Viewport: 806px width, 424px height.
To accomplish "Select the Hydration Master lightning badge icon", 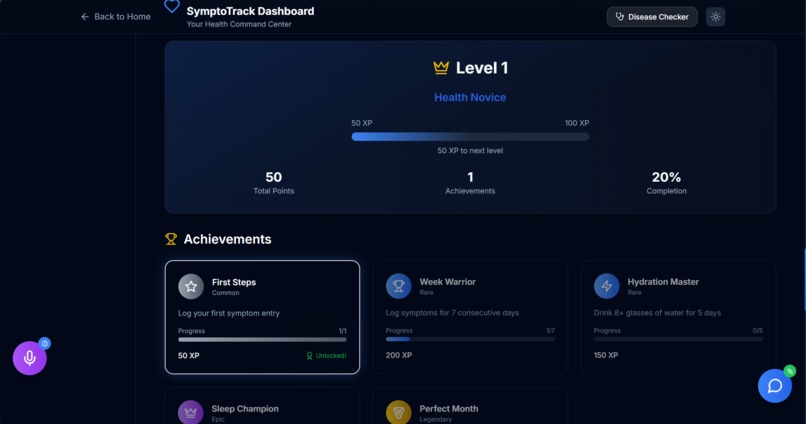I will (607, 286).
